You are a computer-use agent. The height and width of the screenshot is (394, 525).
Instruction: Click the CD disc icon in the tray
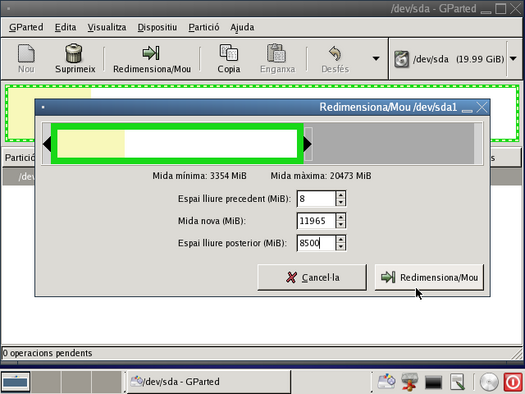pos(489,382)
